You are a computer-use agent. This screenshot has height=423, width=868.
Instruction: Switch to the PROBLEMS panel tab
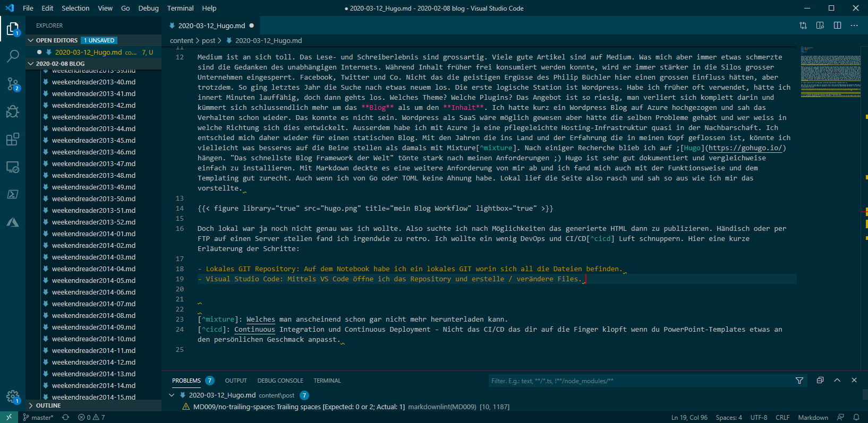(186, 381)
